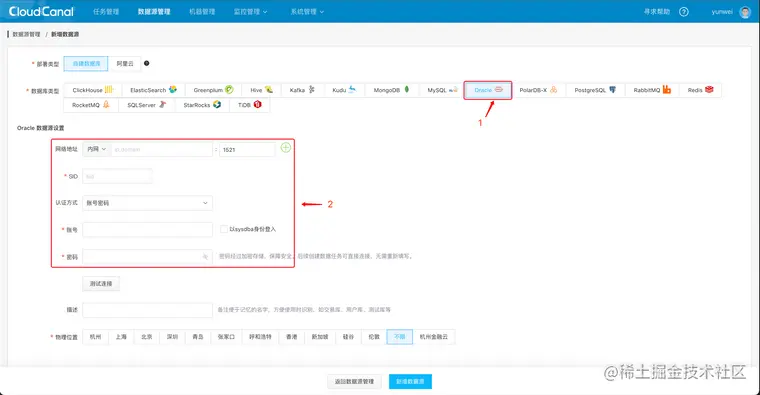
Task: Select 新加坡 as physical location
Action: coord(320,337)
